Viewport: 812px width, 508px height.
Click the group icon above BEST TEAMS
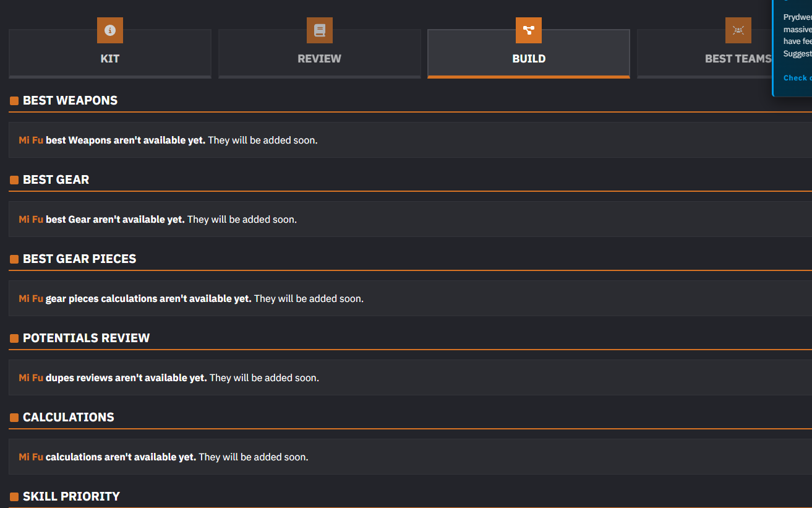coord(738,30)
